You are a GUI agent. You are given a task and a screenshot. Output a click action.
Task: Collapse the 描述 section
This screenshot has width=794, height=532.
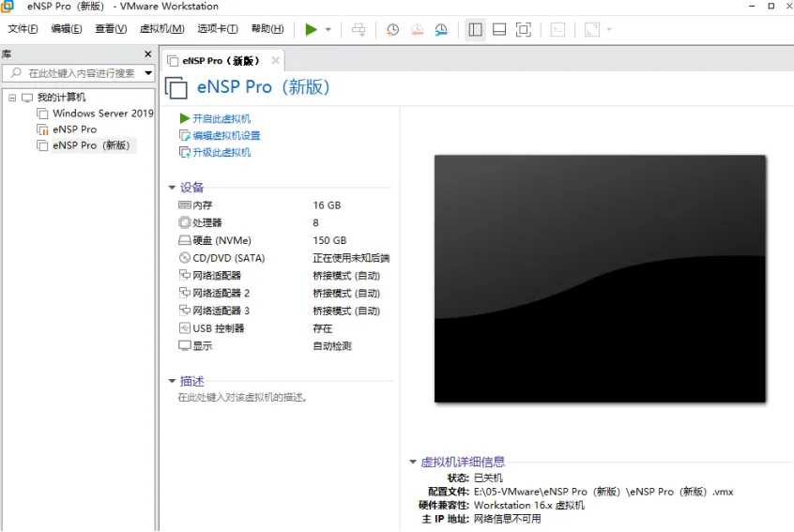point(172,381)
